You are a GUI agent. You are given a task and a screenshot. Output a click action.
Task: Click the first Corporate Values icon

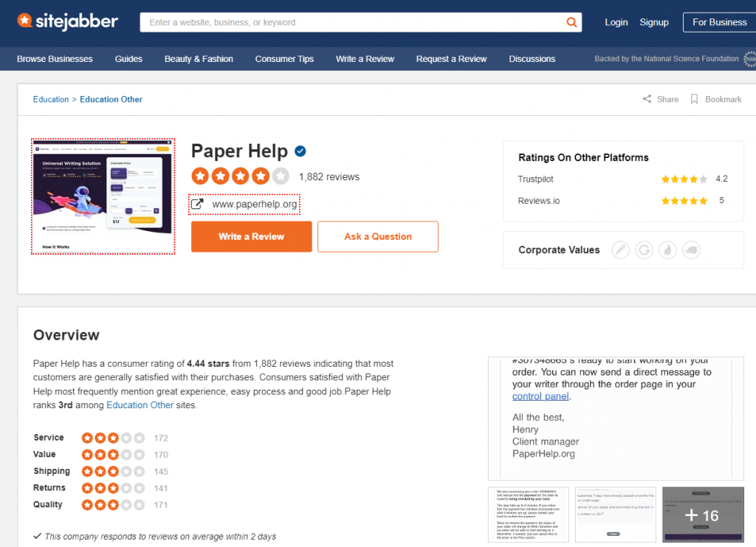(x=620, y=250)
